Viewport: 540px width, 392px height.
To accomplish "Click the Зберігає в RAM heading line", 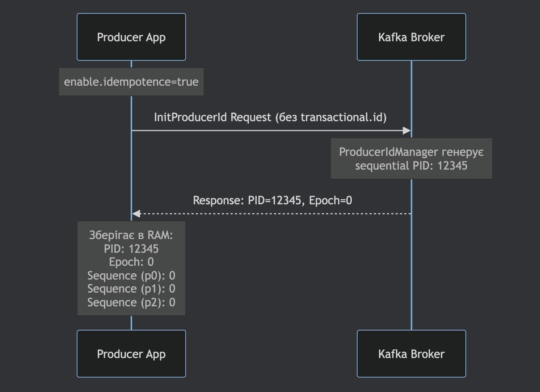I will (131, 235).
